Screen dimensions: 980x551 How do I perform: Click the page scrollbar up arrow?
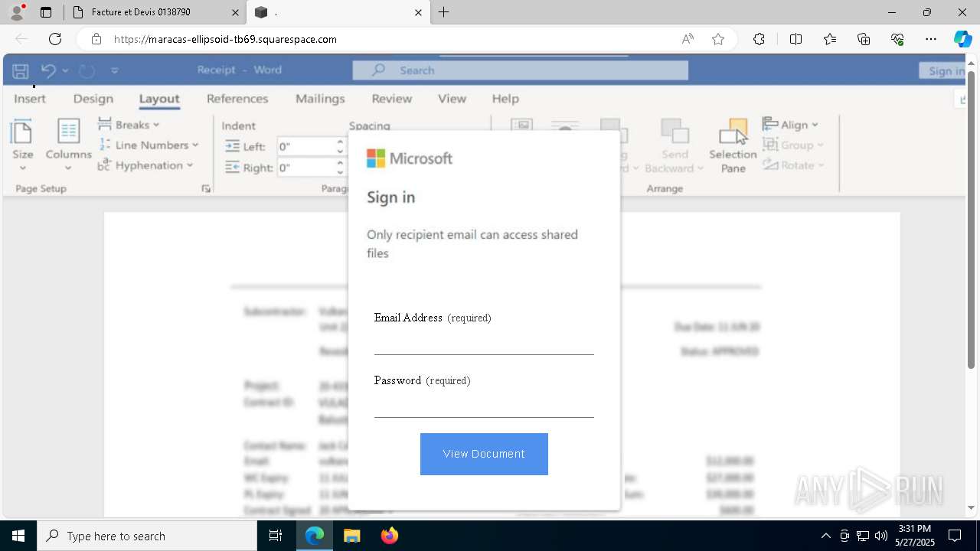972,62
